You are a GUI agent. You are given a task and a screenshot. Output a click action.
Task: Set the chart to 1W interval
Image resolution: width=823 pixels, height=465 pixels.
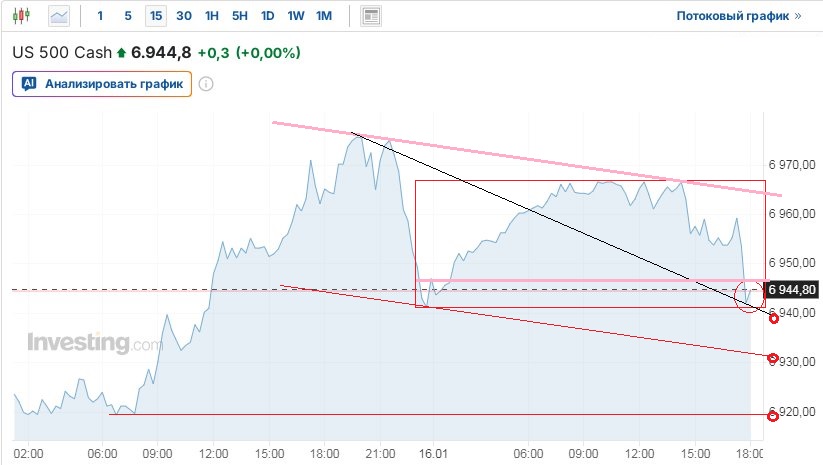[x=296, y=16]
